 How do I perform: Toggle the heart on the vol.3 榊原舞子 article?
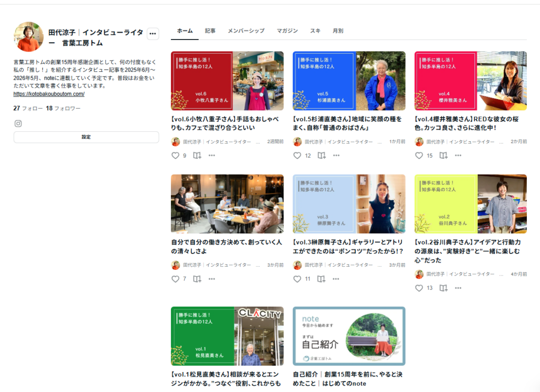point(297,279)
